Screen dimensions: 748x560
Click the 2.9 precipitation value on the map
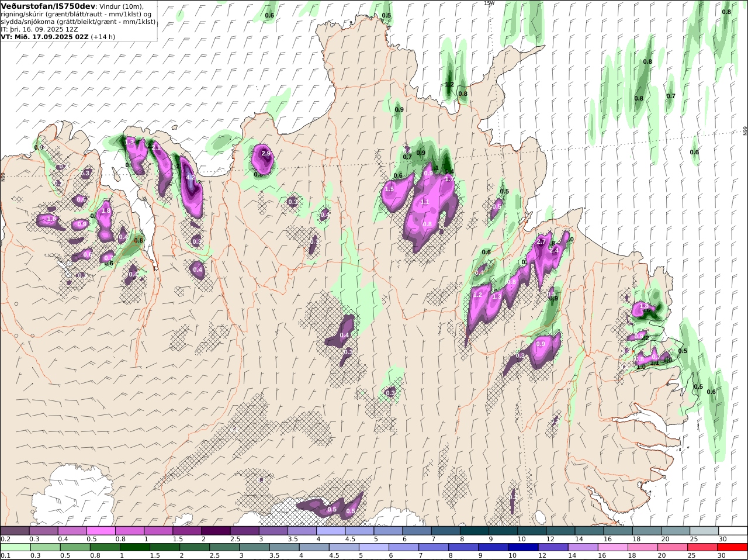(x=266, y=153)
